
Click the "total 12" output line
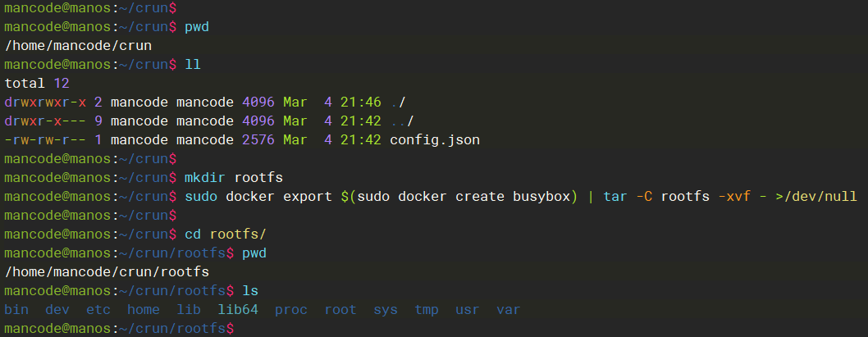click(37, 84)
